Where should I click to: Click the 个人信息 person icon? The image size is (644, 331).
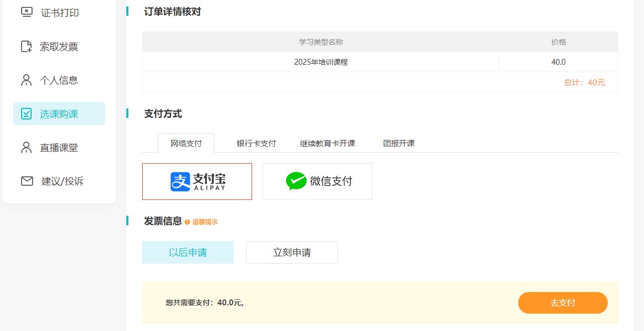tap(26, 80)
